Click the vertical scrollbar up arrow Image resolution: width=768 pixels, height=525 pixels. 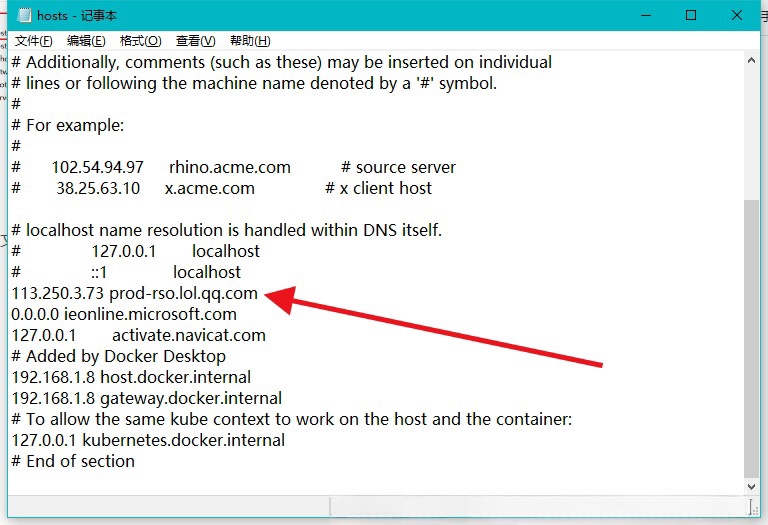coord(751,61)
